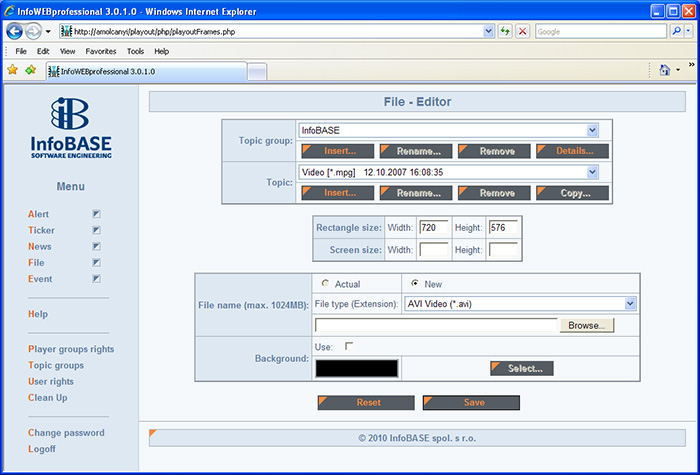
Task: Click Topic Remove button
Action: click(494, 193)
